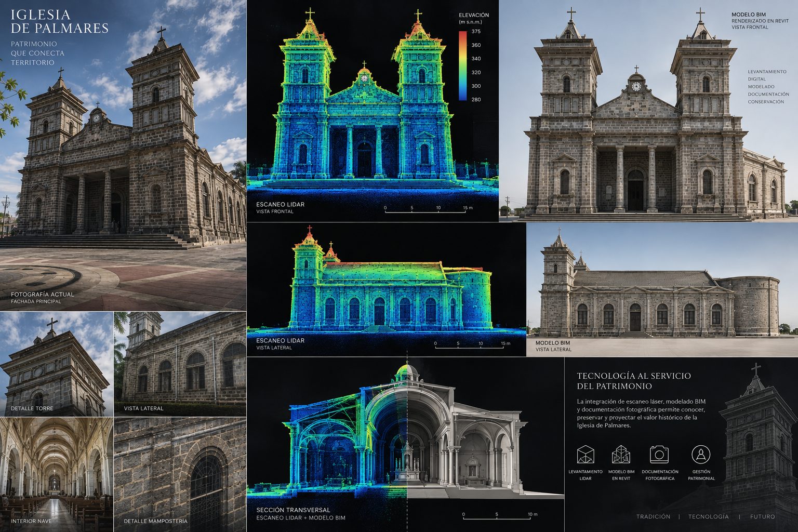Click the title 'IGLESIA DE PALMARES'

(59, 21)
